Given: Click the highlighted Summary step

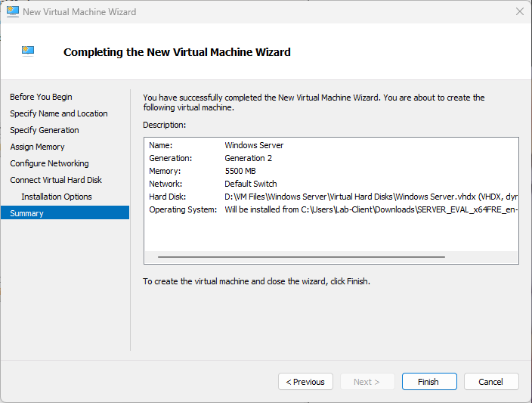Looking at the screenshot, I should (x=26, y=213).
